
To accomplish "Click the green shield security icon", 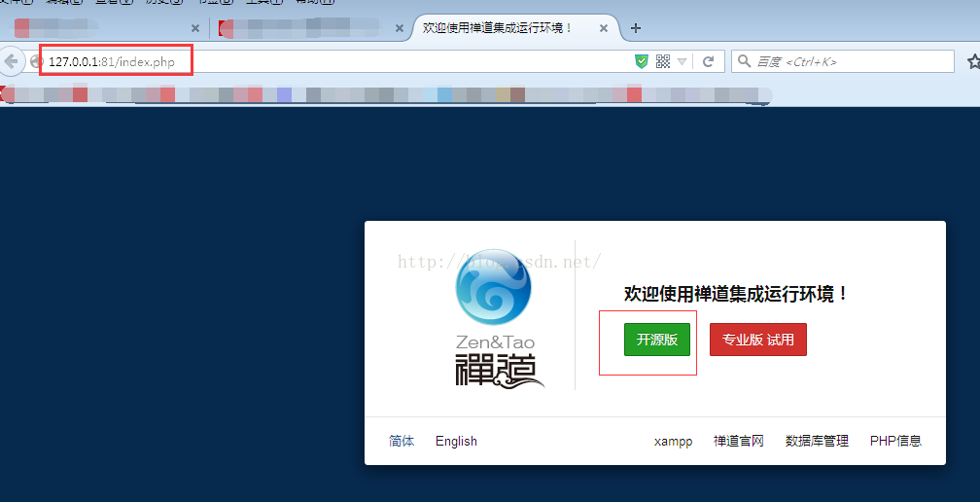I will coord(642,61).
